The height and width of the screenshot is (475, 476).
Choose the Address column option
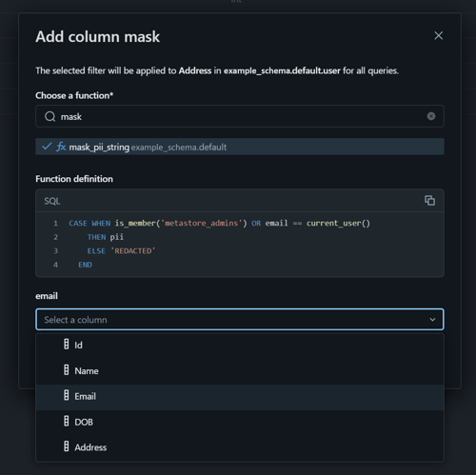click(240, 447)
